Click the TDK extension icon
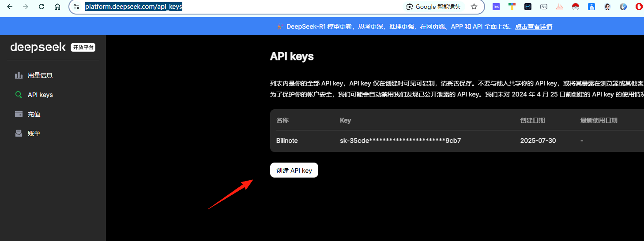Image resolution: width=644 pixels, height=241 pixels. pyautogui.click(x=496, y=7)
